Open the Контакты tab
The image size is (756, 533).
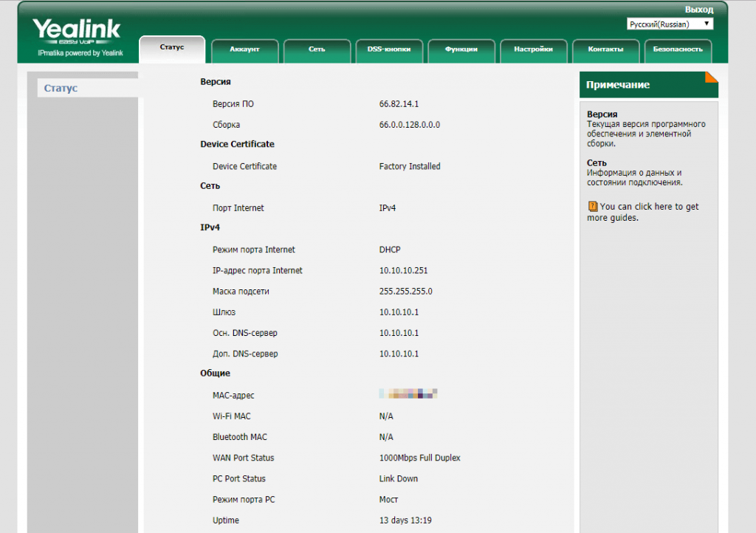(x=605, y=49)
